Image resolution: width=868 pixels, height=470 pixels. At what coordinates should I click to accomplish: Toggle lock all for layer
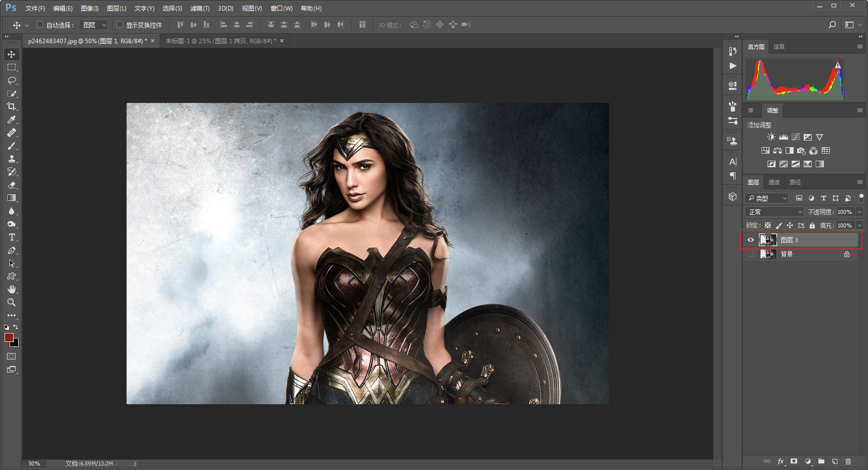[x=812, y=225]
